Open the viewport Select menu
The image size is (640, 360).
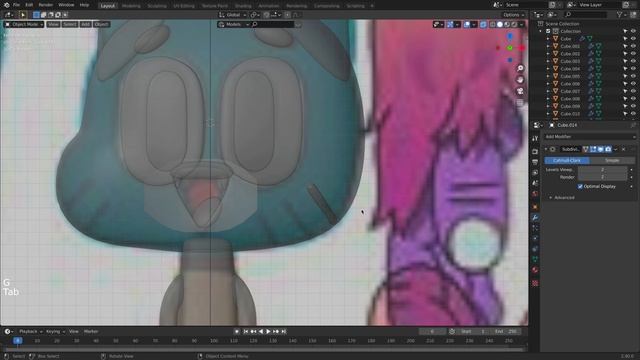point(69,24)
